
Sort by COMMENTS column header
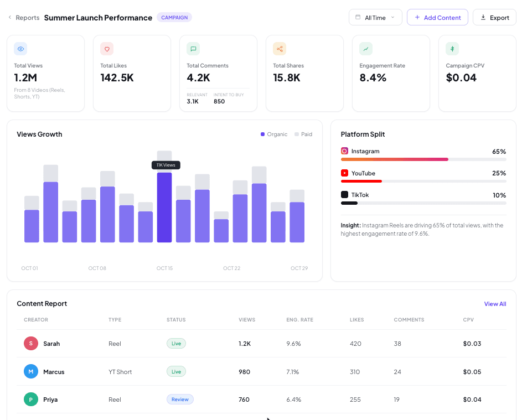pos(409,320)
